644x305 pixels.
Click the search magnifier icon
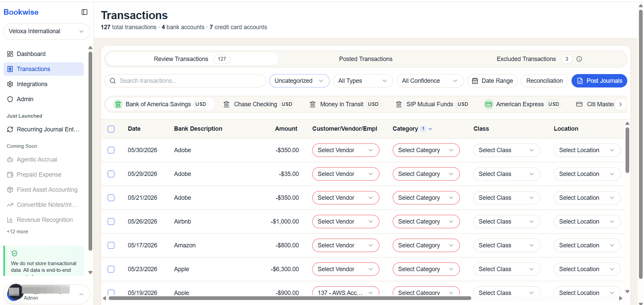113,81
